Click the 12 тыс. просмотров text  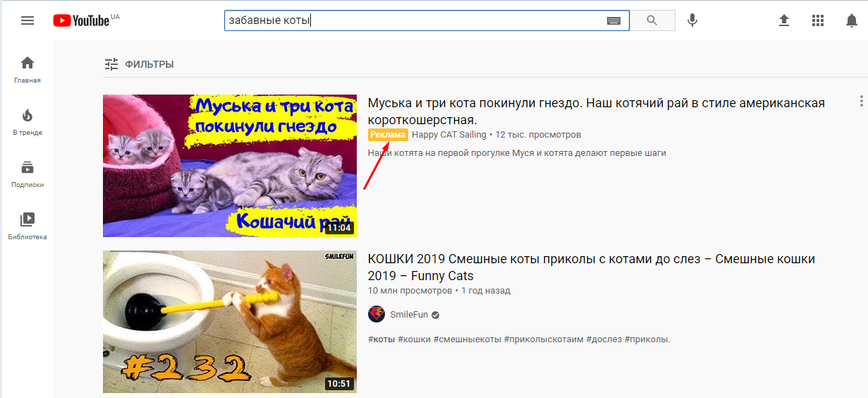(x=538, y=135)
